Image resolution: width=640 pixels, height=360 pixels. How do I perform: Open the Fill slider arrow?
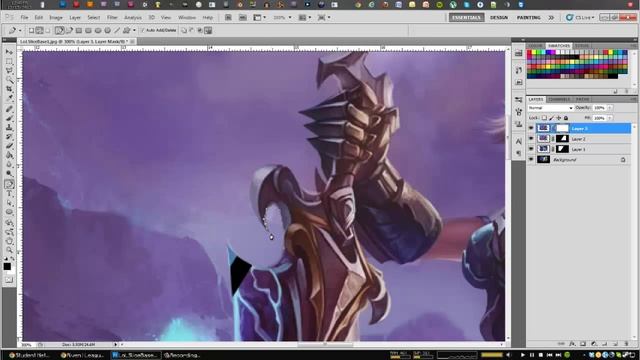point(610,118)
